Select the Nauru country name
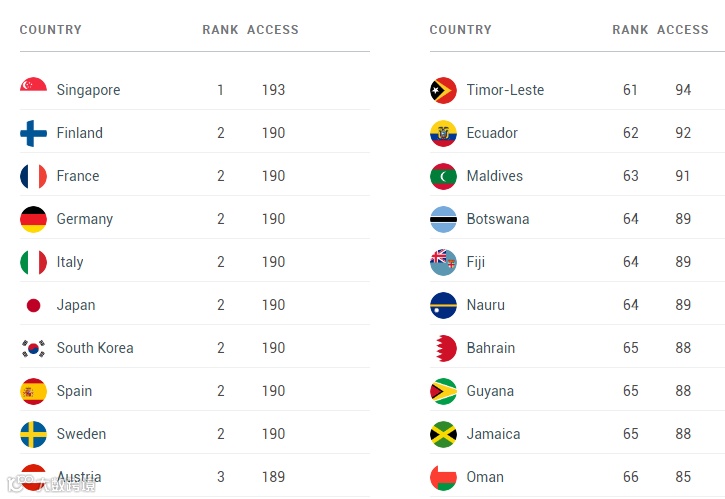This screenshot has height=499, width=725. pos(485,305)
